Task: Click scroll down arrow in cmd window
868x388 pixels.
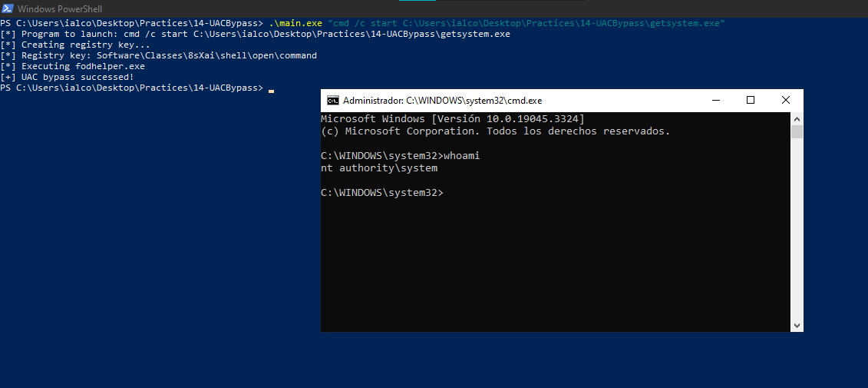Action: (797, 325)
